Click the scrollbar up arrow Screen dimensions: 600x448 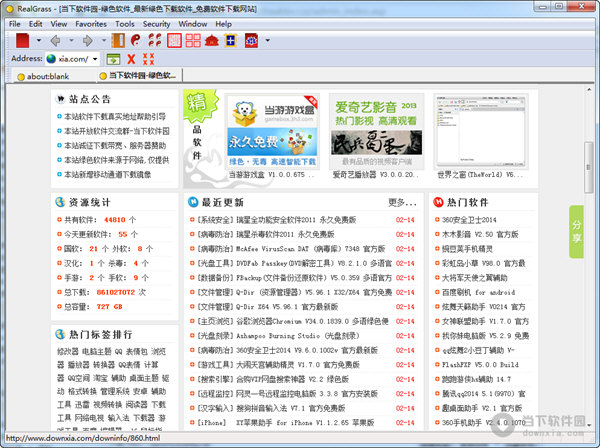[589, 90]
